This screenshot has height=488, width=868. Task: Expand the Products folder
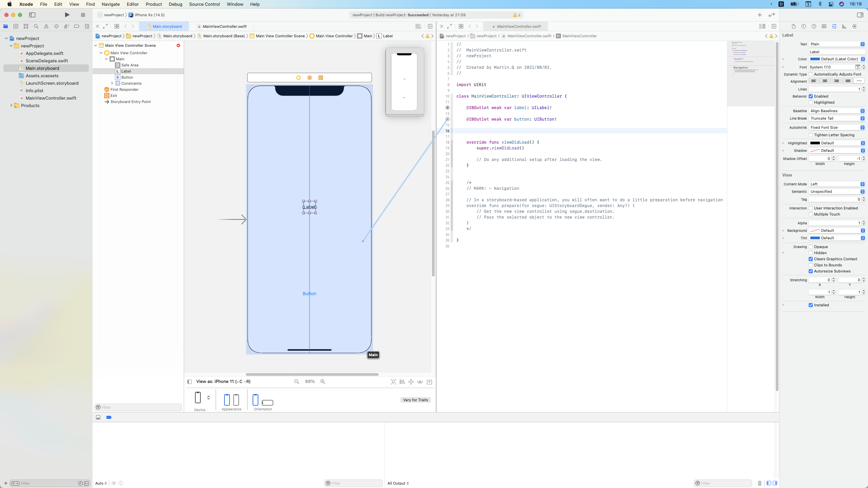pyautogui.click(x=11, y=105)
